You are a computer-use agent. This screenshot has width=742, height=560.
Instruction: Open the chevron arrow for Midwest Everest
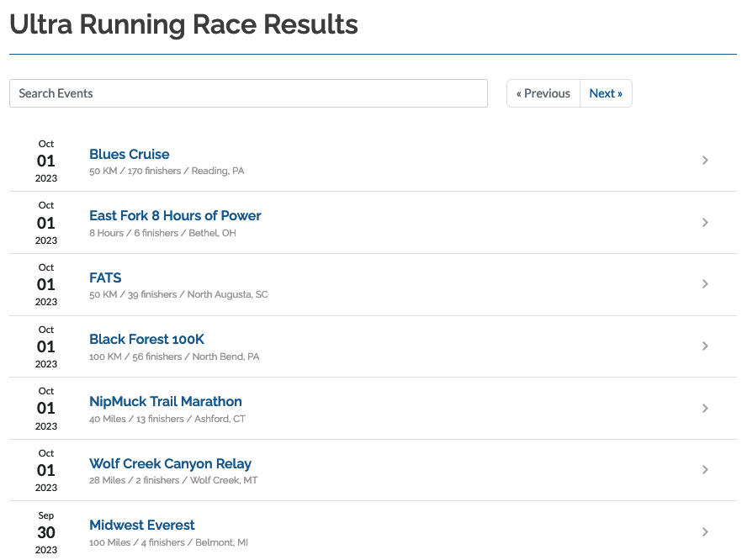705,531
